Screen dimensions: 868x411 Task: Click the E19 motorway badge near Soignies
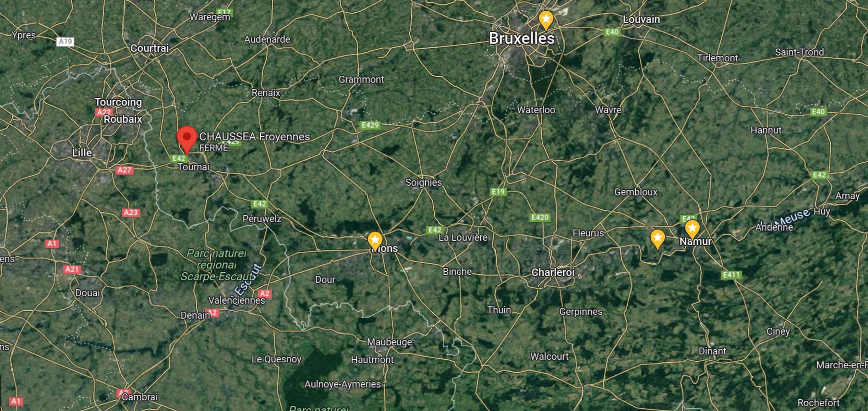[498, 192]
